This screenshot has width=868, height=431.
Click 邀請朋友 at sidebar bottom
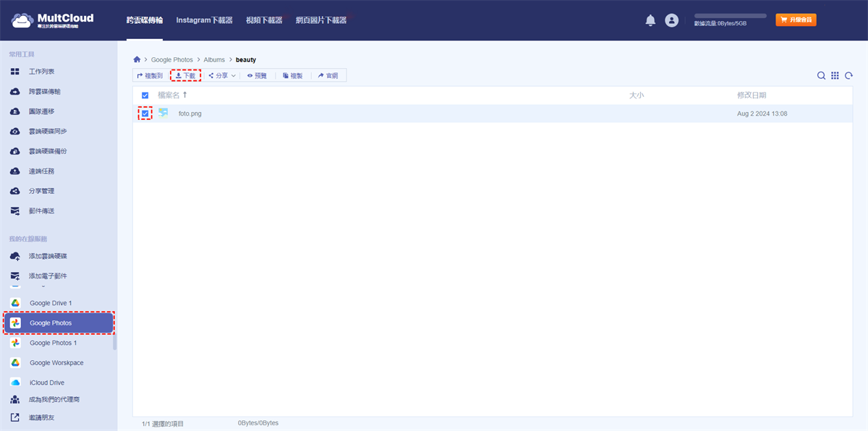coord(41,417)
